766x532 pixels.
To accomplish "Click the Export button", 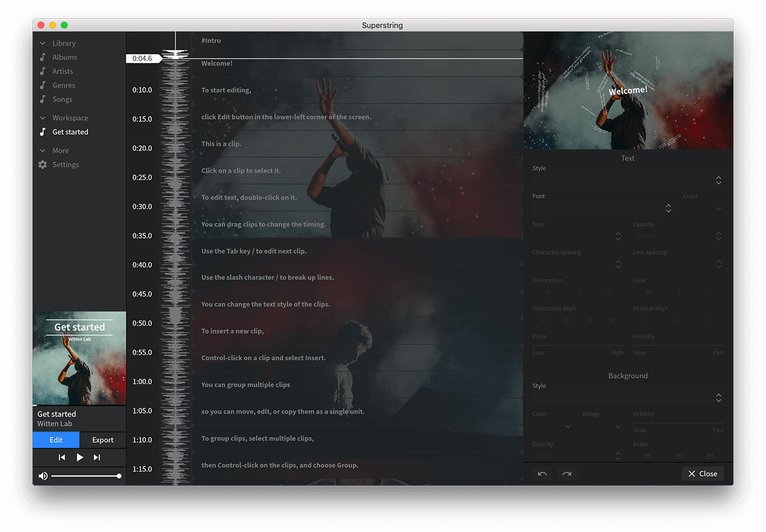I will [x=103, y=440].
